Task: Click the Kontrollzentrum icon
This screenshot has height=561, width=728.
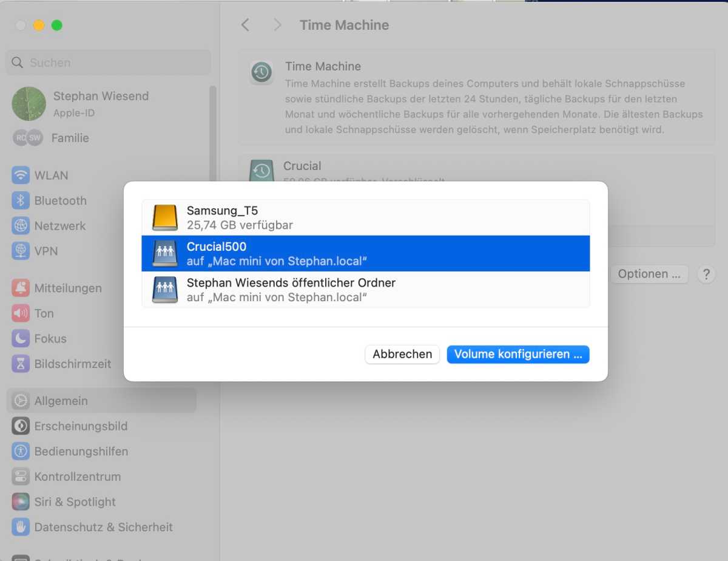Action: [x=21, y=477]
